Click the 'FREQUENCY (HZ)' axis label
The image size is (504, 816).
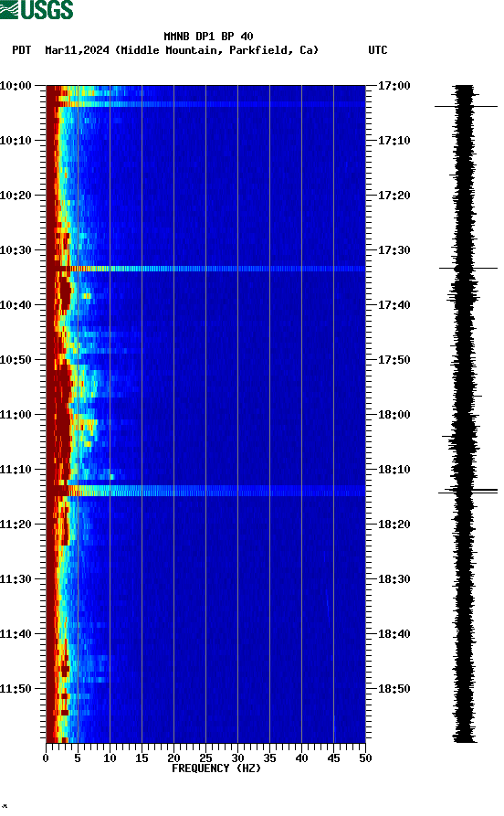216,768
